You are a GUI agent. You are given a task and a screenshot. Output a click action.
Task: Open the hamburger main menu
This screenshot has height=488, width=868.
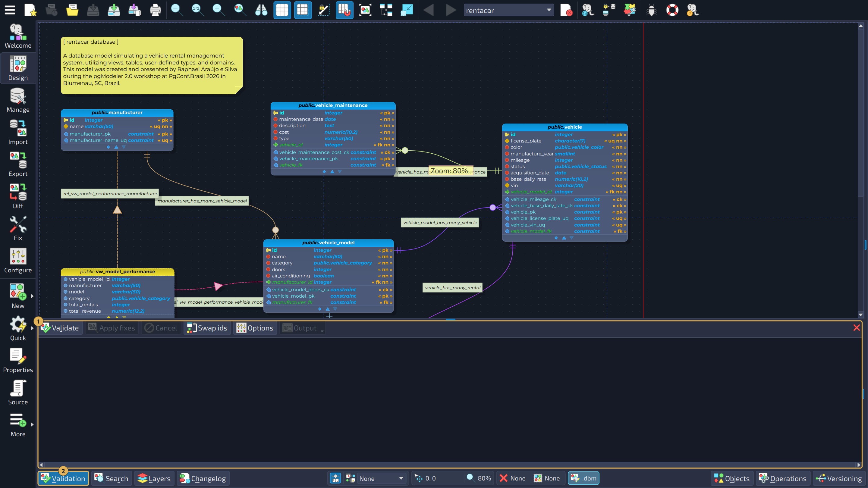(10, 10)
